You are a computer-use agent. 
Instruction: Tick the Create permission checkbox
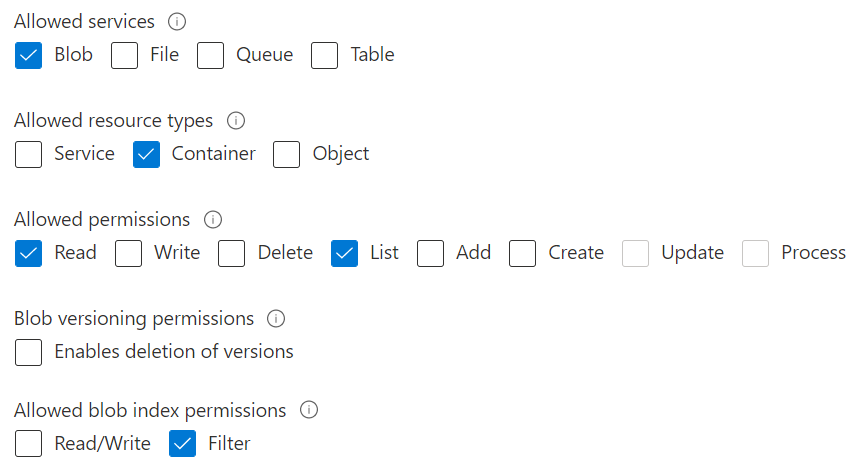523,254
